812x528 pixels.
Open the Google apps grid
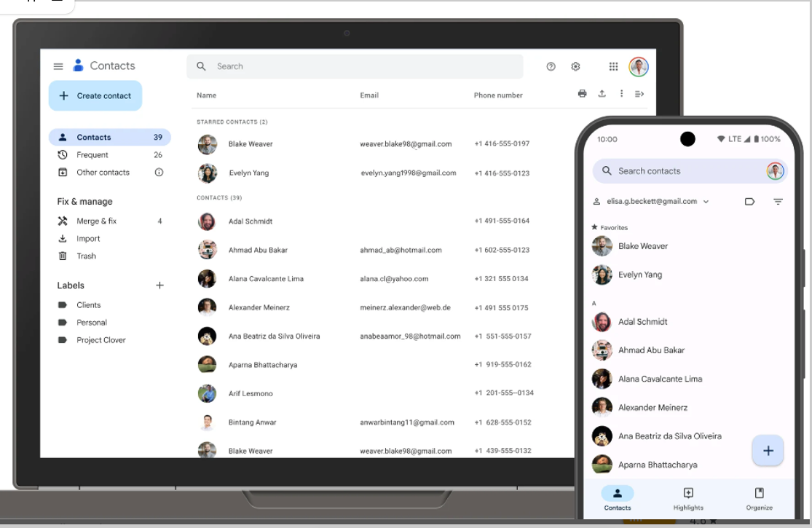coord(613,66)
